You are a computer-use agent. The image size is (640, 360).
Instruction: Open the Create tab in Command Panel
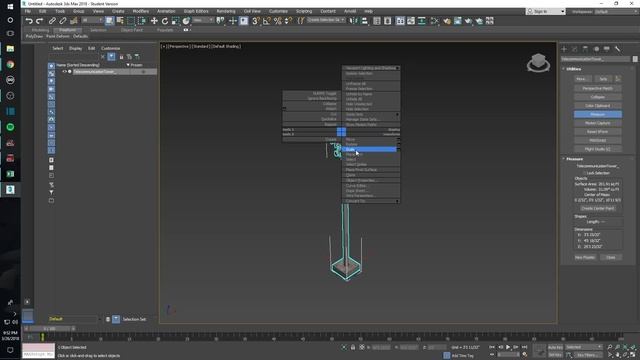pos(564,49)
